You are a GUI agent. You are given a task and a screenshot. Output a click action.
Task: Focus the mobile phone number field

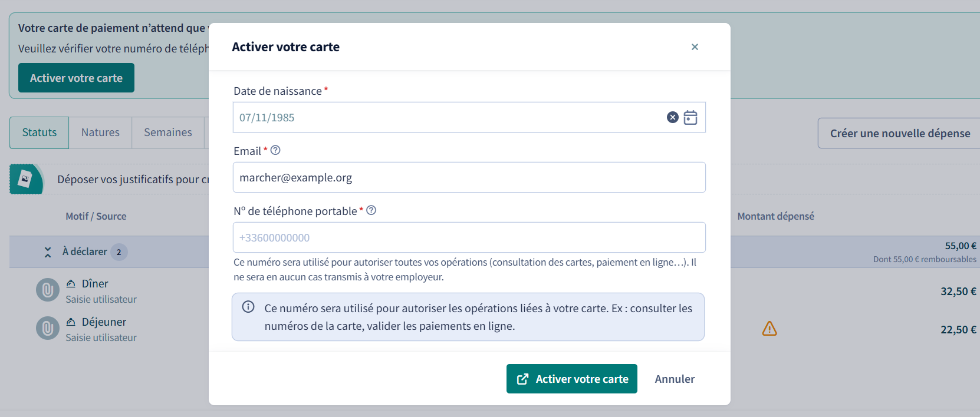click(x=469, y=237)
